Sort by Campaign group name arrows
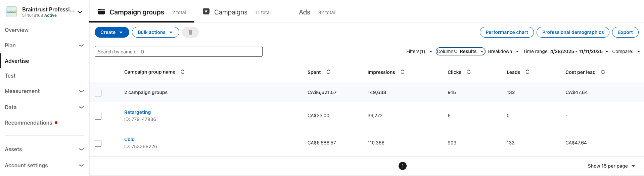This screenshot has width=644, height=176. tap(183, 72)
